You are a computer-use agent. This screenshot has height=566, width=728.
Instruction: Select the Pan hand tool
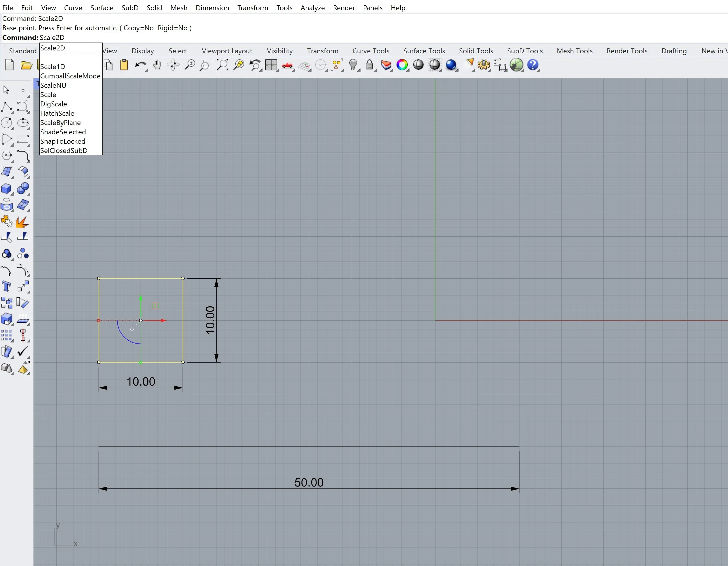157,65
